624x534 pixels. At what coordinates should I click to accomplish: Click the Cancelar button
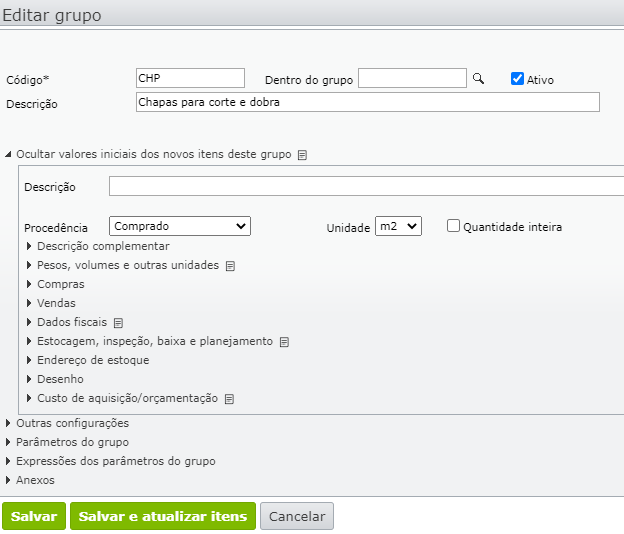(x=297, y=516)
